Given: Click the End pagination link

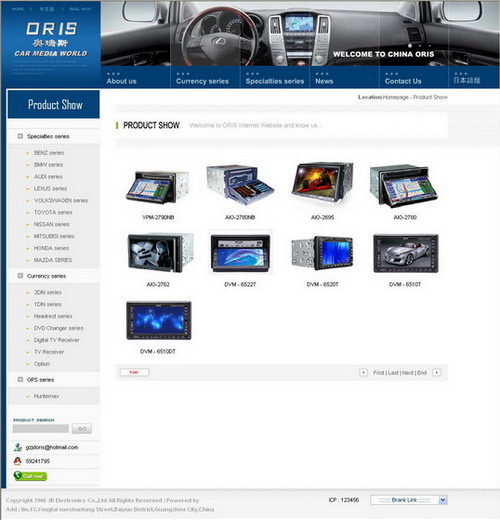Looking at the screenshot, I should pos(422,373).
